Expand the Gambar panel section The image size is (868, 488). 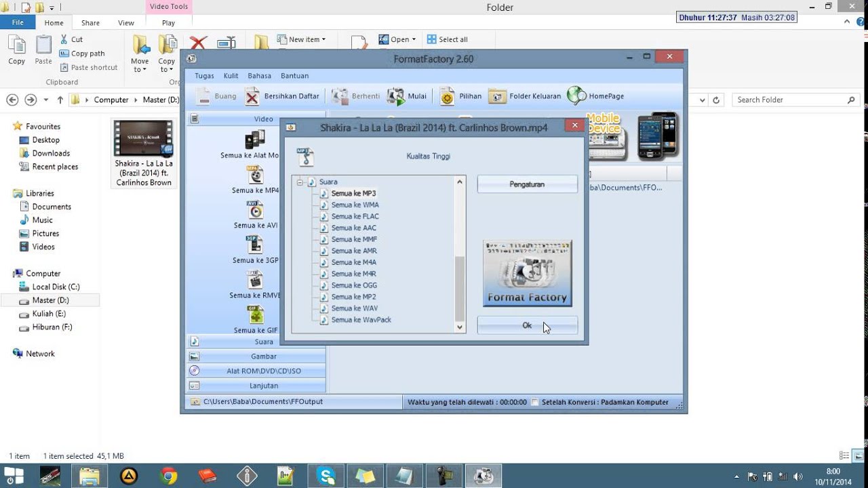coord(256,357)
